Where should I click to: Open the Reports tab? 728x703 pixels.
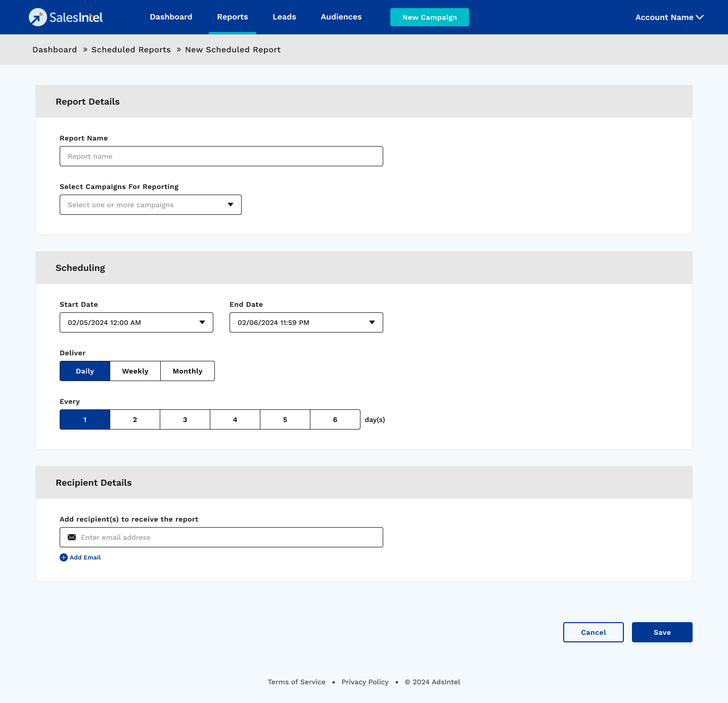click(233, 17)
